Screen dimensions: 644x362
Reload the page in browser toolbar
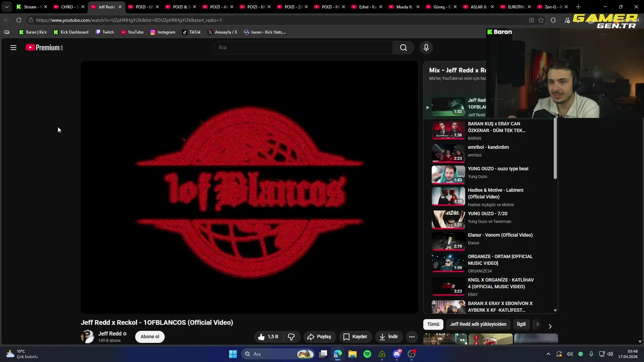click(19, 20)
